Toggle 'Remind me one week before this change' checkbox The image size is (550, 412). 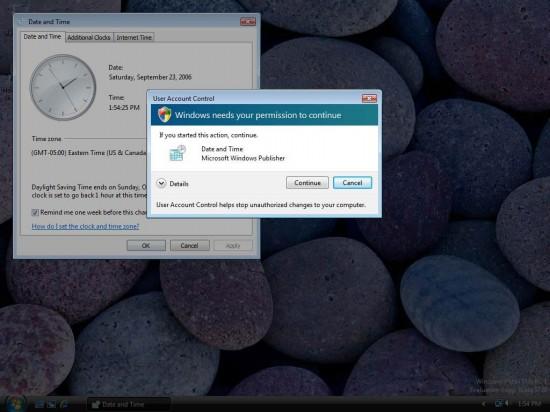coord(35,212)
